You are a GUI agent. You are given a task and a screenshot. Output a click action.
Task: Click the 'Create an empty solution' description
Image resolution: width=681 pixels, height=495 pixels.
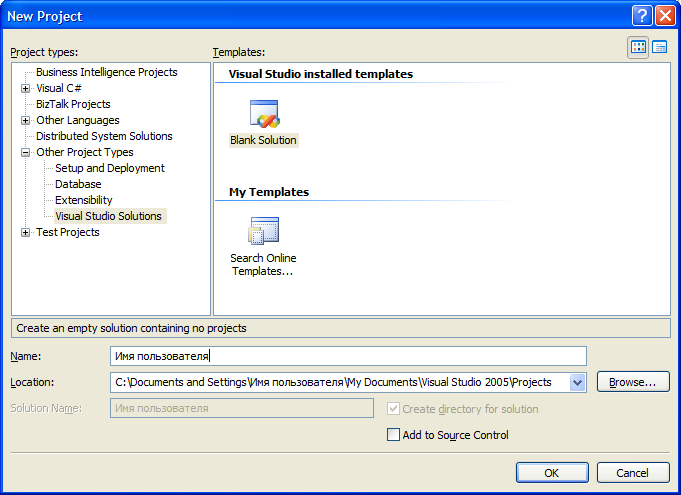click(131, 328)
